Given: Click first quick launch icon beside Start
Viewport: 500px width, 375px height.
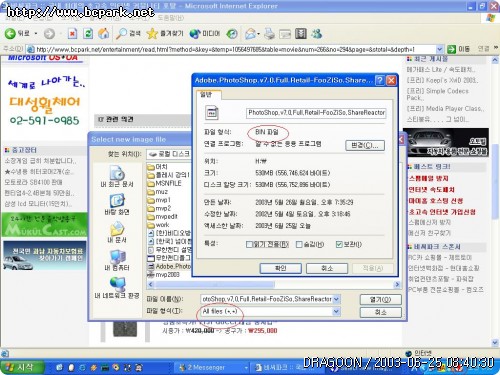Looking at the screenshot, I should [60, 367].
